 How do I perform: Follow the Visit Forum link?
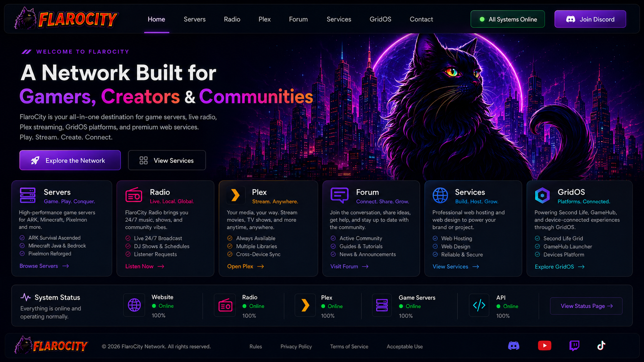tap(349, 266)
